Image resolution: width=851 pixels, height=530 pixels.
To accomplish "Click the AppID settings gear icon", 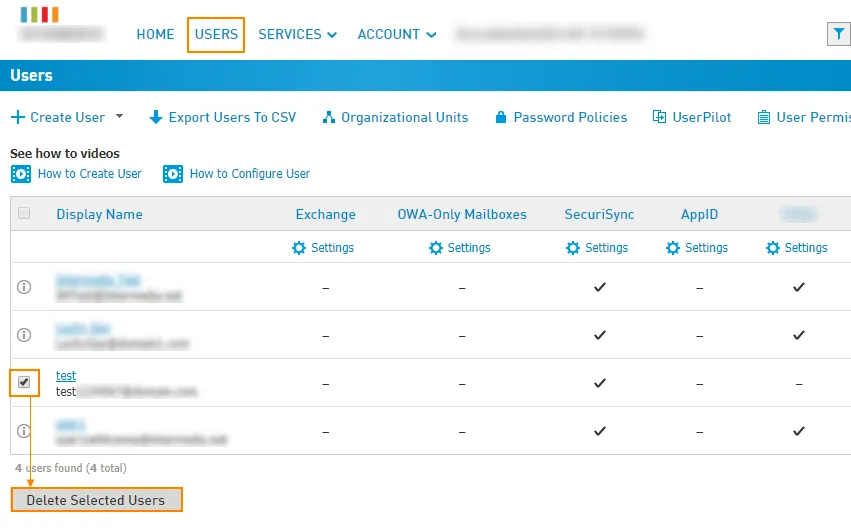I will point(673,248).
